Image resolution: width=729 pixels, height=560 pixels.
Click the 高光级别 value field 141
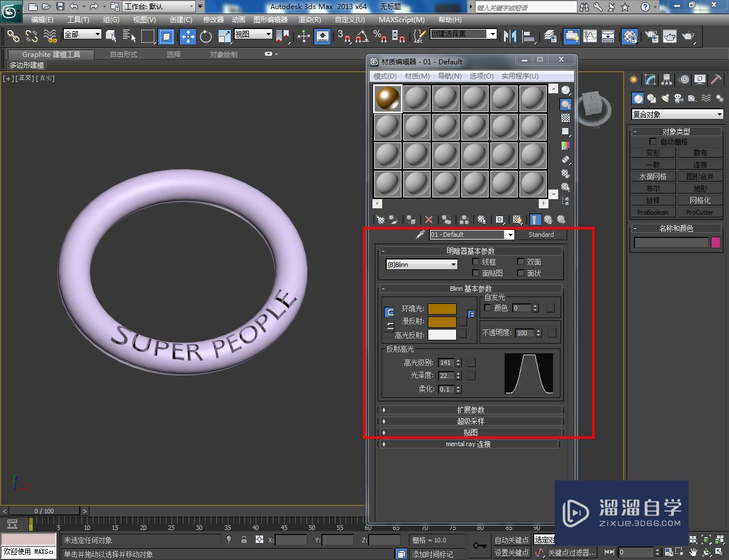click(446, 363)
